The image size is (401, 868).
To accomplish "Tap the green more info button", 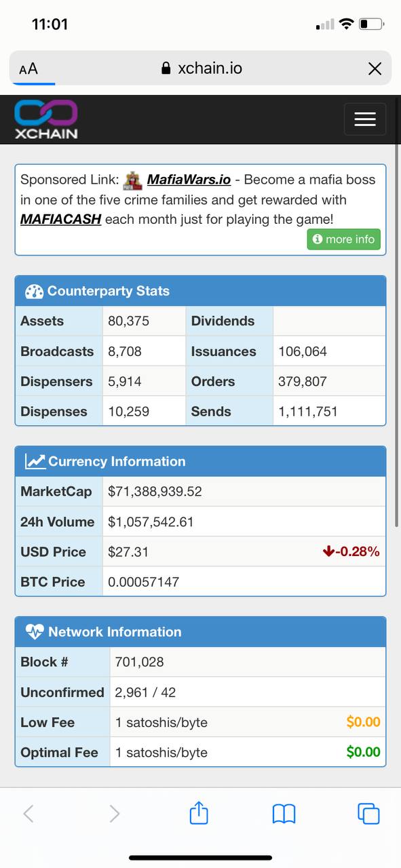I will (344, 239).
